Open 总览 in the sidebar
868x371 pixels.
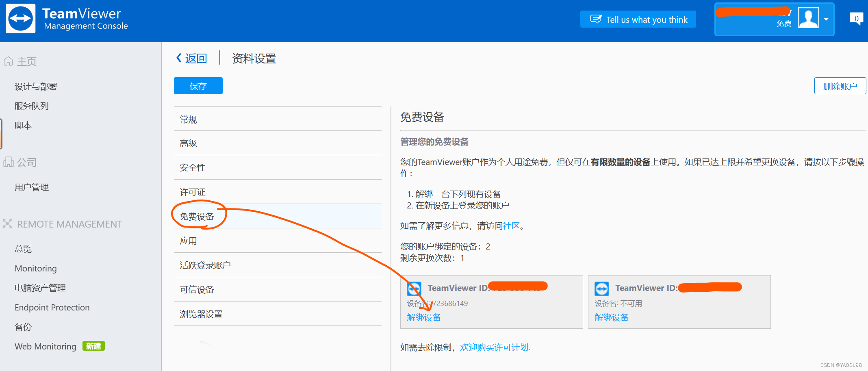pos(23,249)
